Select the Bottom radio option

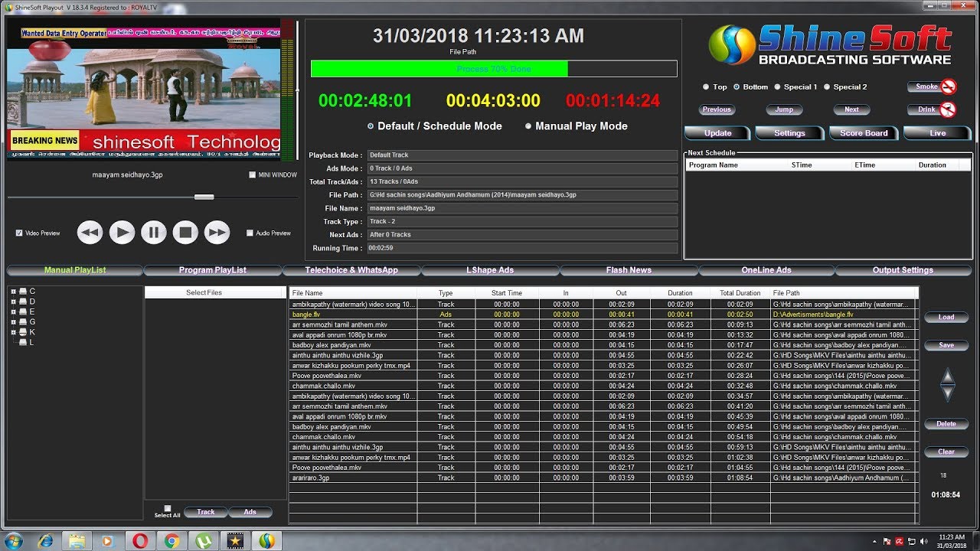tap(737, 87)
